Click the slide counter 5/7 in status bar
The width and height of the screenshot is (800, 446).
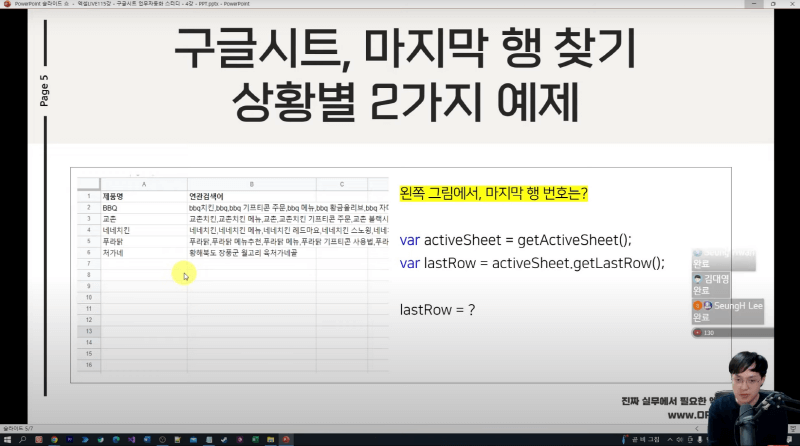18,429
